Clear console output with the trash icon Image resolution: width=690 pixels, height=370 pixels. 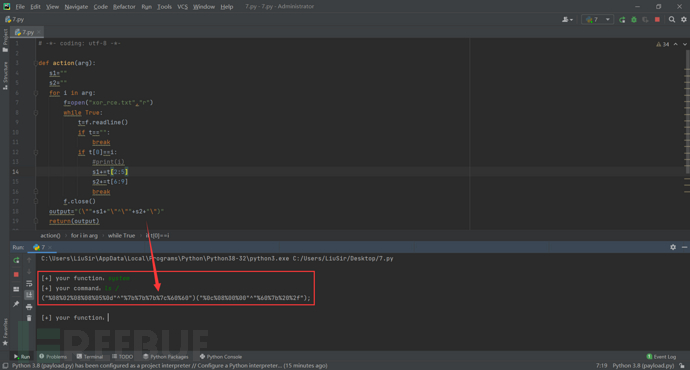click(x=29, y=318)
